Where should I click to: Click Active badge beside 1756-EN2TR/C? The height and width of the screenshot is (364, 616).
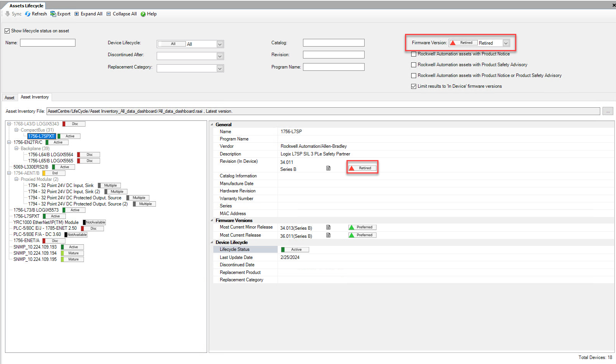57,142
